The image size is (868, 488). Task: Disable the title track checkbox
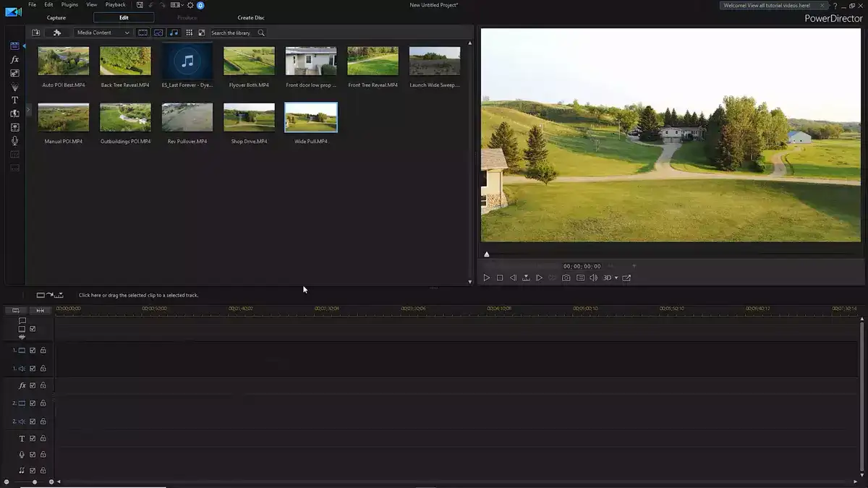(33, 438)
